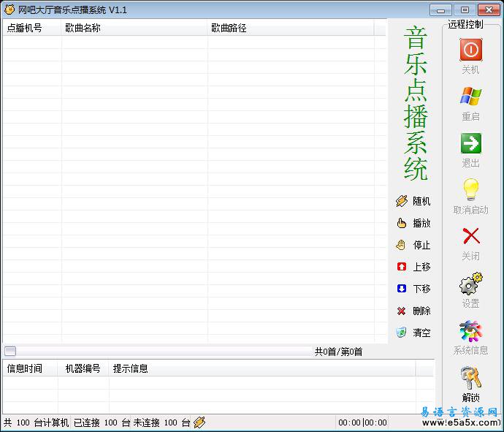This screenshot has height=432, width=504.
Task: Click the light bulb 取消启动 icon
Action: point(470,190)
